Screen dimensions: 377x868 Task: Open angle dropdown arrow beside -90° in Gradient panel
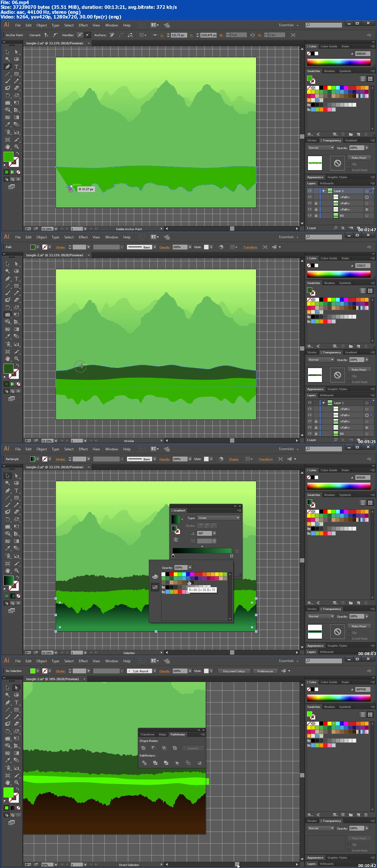click(x=214, y=533)
